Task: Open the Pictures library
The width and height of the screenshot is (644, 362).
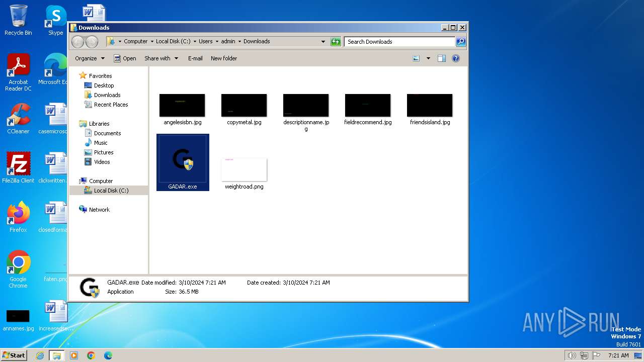Action: tap(104, 152)
